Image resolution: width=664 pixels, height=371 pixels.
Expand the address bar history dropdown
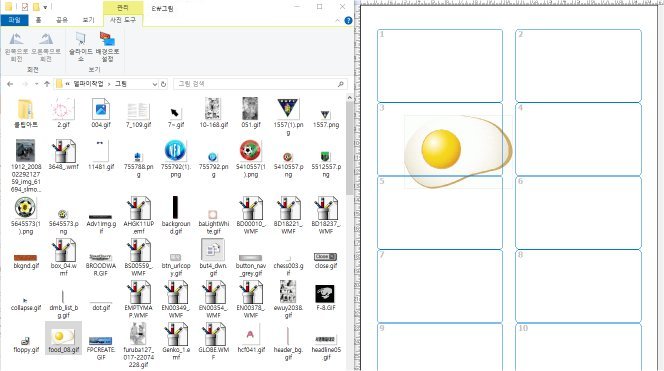(155, 84)
